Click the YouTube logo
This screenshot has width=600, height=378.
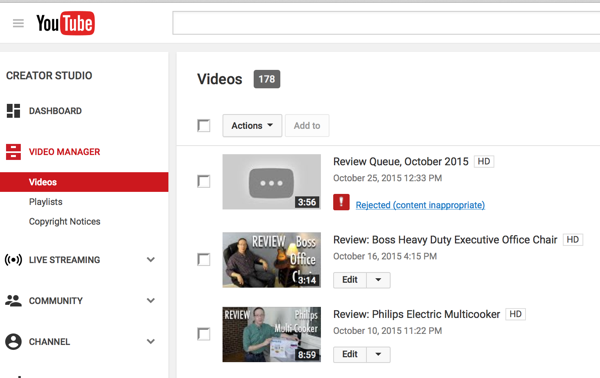pyautogui.click(x=65, y=23)
